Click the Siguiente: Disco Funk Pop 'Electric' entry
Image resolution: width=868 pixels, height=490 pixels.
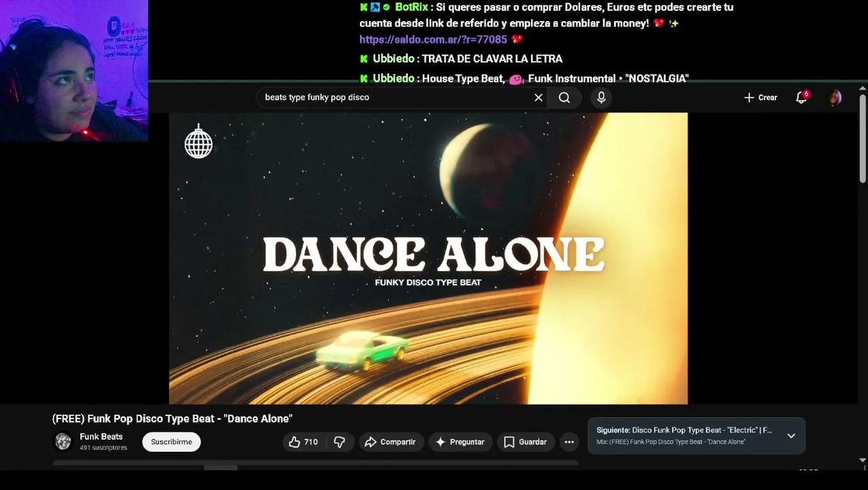(x=684, y=430)
